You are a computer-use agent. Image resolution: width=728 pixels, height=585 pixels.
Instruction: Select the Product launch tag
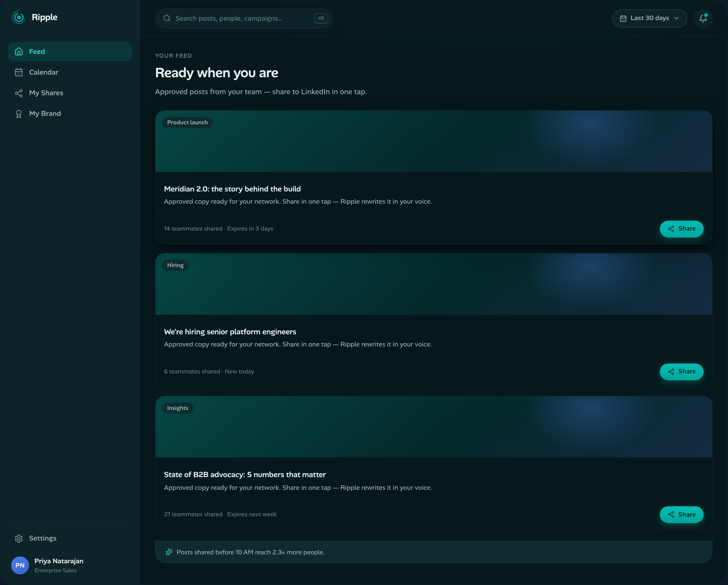[x=187, y=122]
